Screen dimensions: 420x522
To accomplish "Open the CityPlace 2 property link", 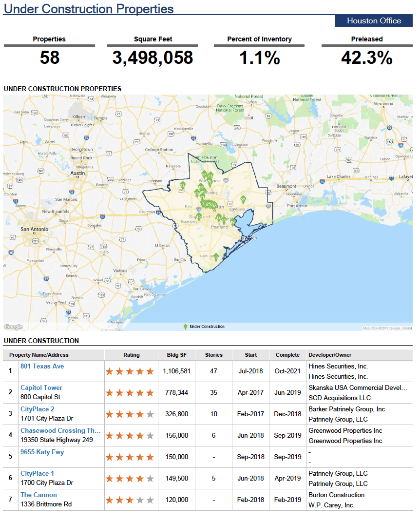I will (38, 409).
